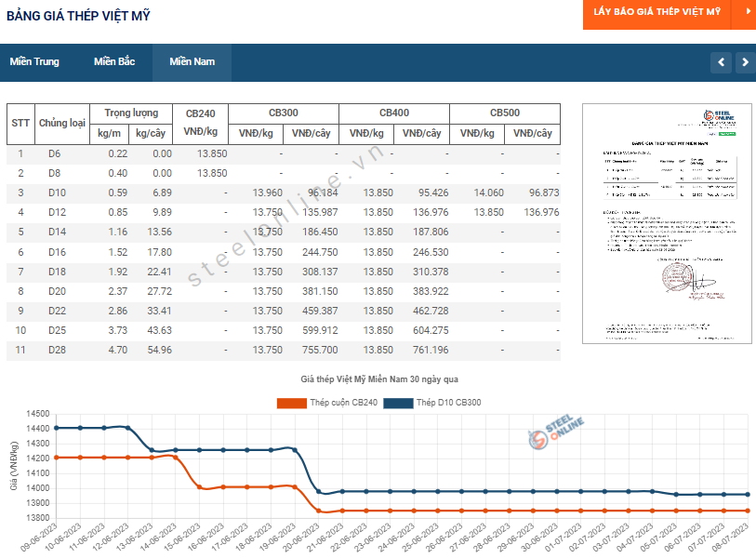Switch to the Miền Trung tab
756x558 pixels.
click(x=34, y=61)
